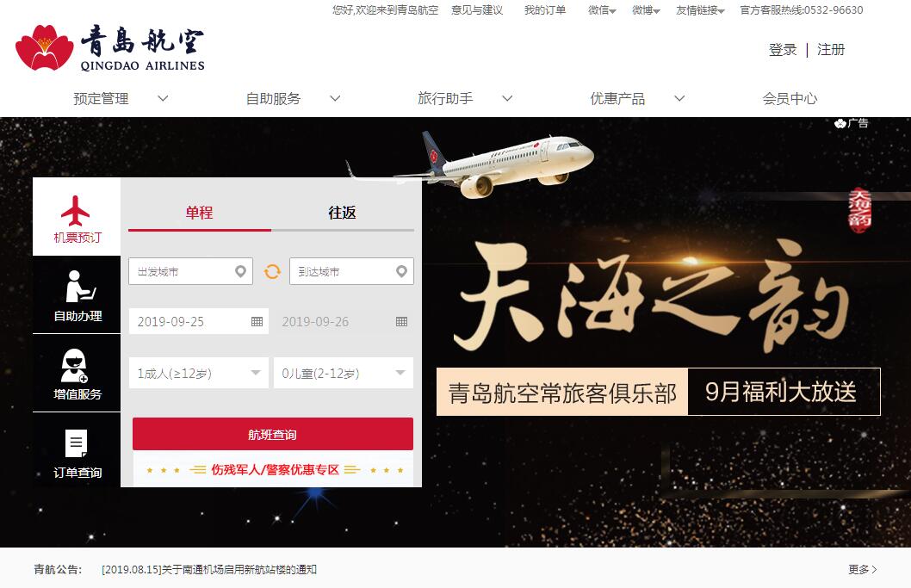Open the 友情链接 dropdown
The width and height of the screenshot is (911, 588).
(x=700, y=9)
